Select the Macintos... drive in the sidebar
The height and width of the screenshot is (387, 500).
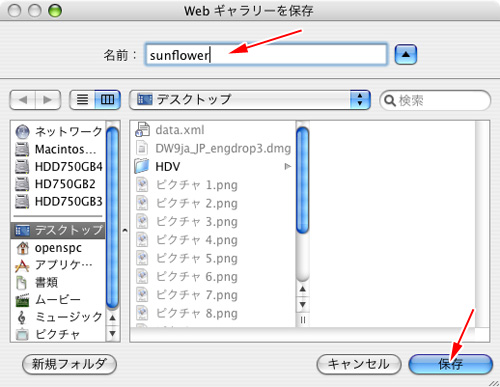click(58, 149)
